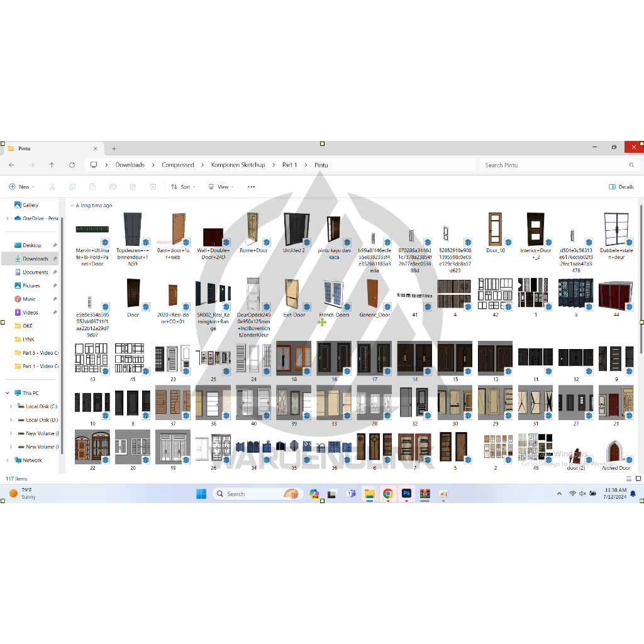Close the Pintu tab with X
Viewport: 644px width, 644px height.
pyautogui.click(x=96, y=148)
